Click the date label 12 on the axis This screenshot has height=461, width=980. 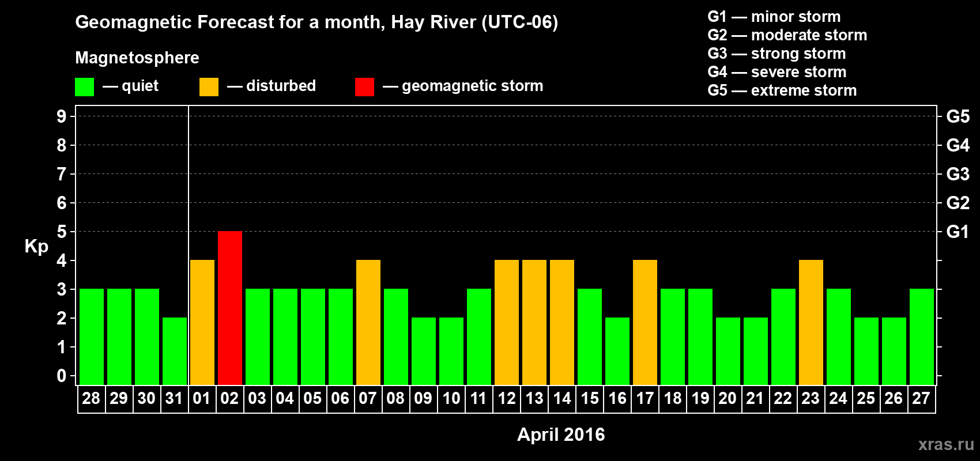click(x=507, y=398)
